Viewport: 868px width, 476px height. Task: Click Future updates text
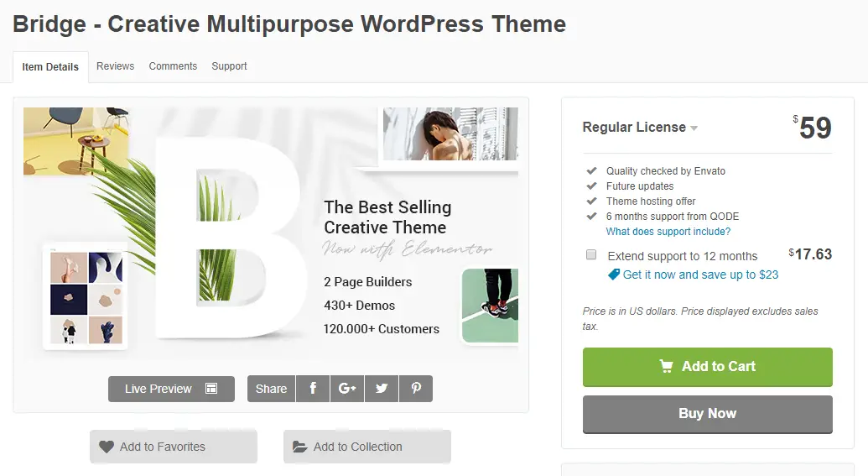pyautogui.click(x=640, y=186)
